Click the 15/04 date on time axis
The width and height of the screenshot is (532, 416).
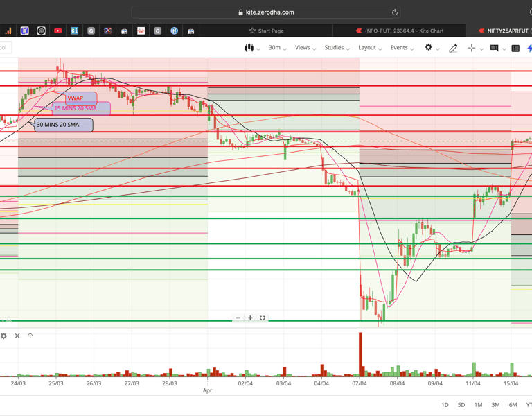coord(511,383)
